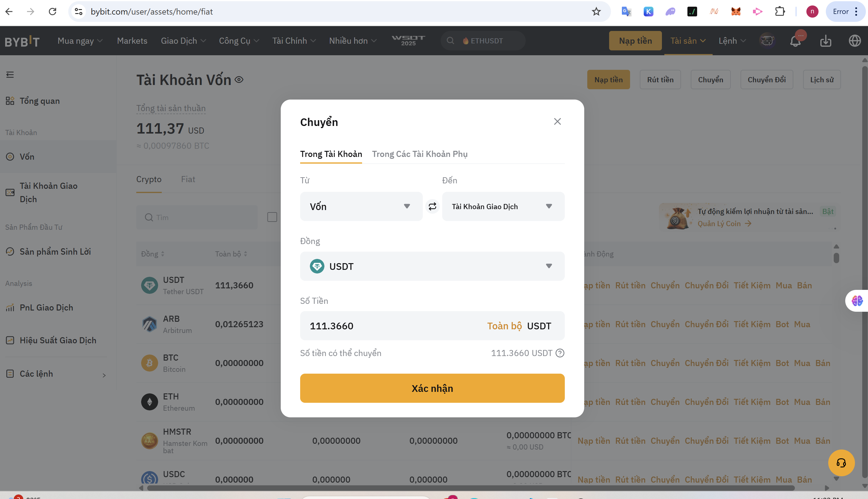This screenshot has height=499, width=868.
Task: Swap the From and To accounts
Action: coord(432,206)
